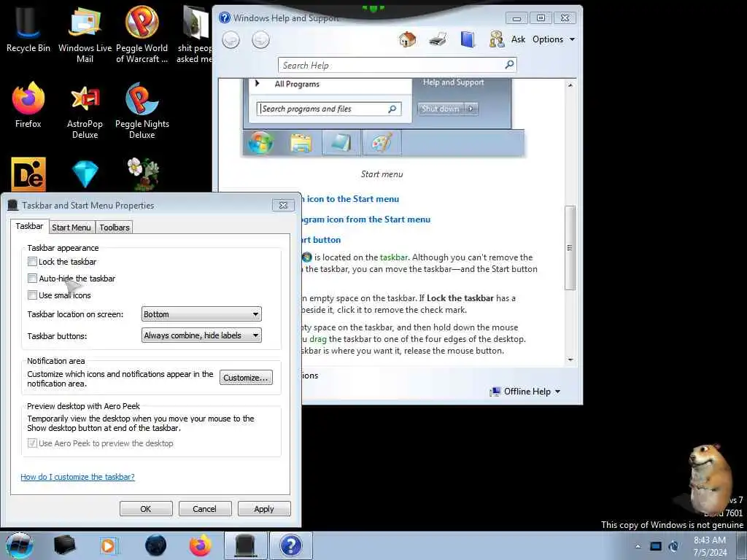Click Cancel in Taskbar Properties
The width and height of the screenshot is (747, 560).
(x=204, y=508)
